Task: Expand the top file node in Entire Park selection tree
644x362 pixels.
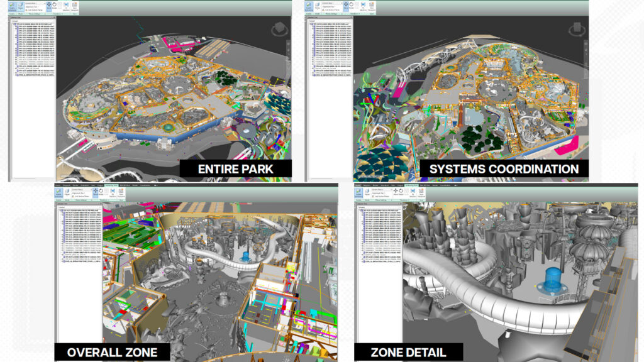Action: [14, 24]
